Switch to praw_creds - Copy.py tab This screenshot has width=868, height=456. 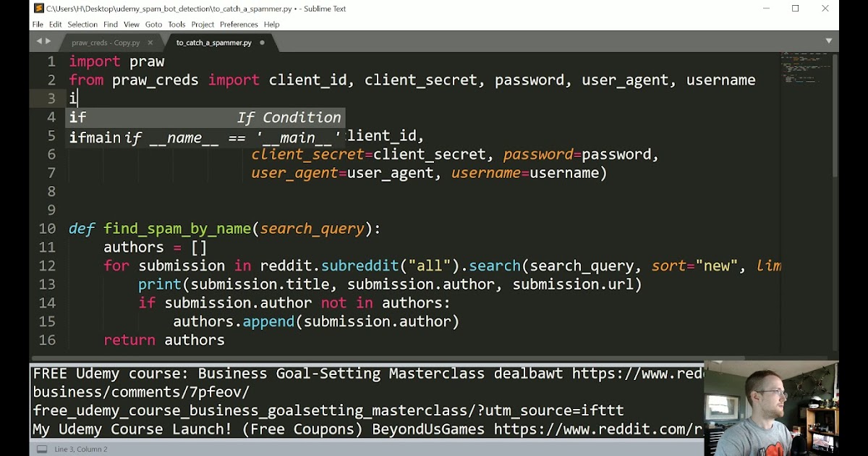(x=106, y=43)
